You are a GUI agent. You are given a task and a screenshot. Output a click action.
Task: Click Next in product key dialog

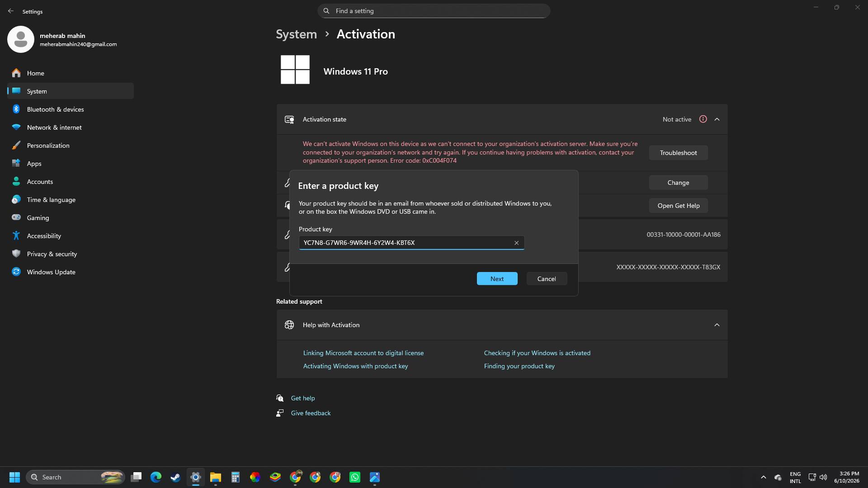[497, 279]
